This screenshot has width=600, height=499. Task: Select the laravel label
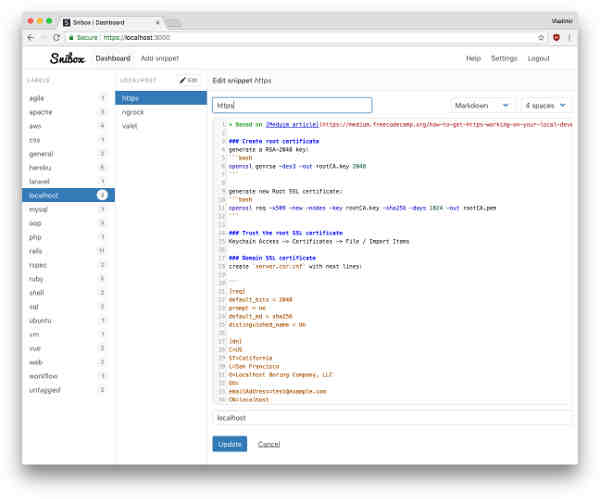[x=68, y=181]
